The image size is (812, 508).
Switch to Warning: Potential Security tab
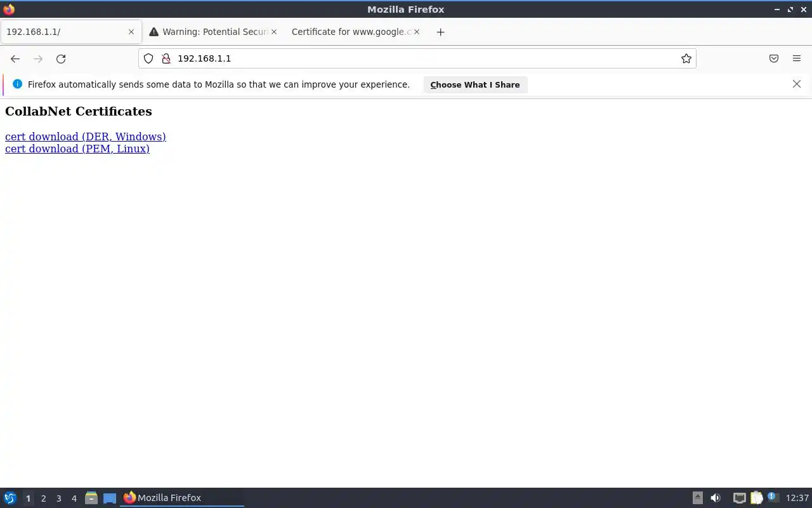(x=213, y=32)
